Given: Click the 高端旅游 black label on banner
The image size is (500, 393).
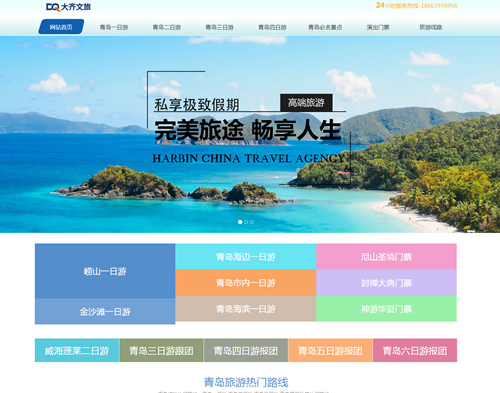Looking at the screenshot, I should click(306, 103).
